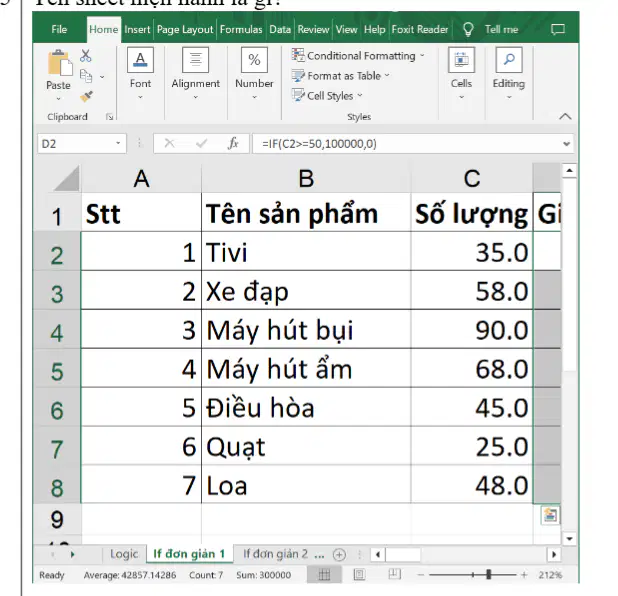Click the Paste clipboard icon
The height and width of the screenshot is (596, 618).
(x=59, y=63)
